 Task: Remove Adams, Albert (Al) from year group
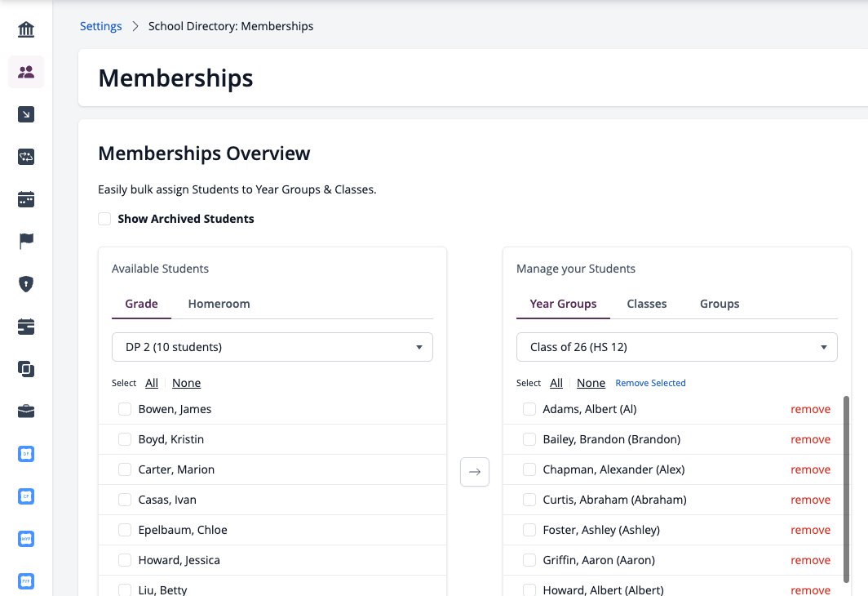[810, 409]
